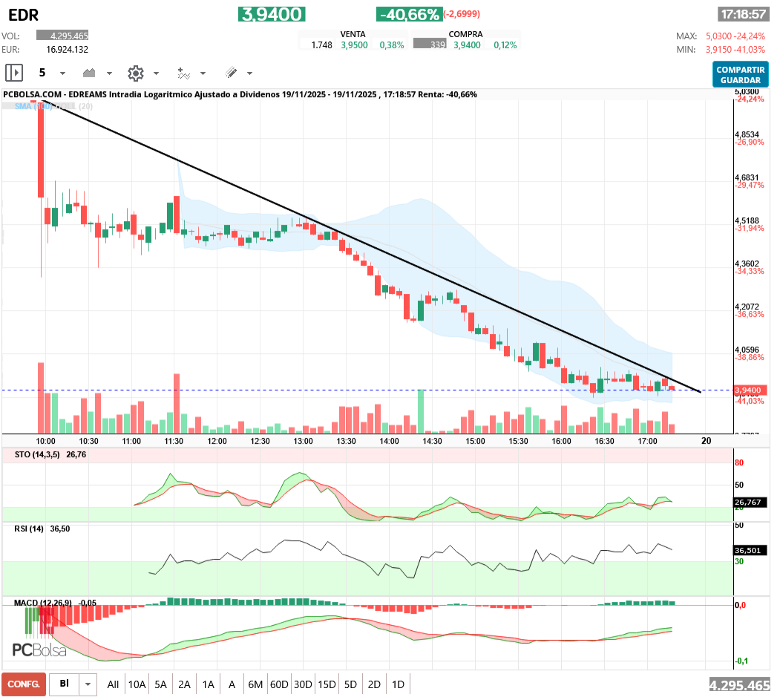The width and height of the screenshot is (780, 700).
Task: Select the All time range
Action: click(113, 684)
